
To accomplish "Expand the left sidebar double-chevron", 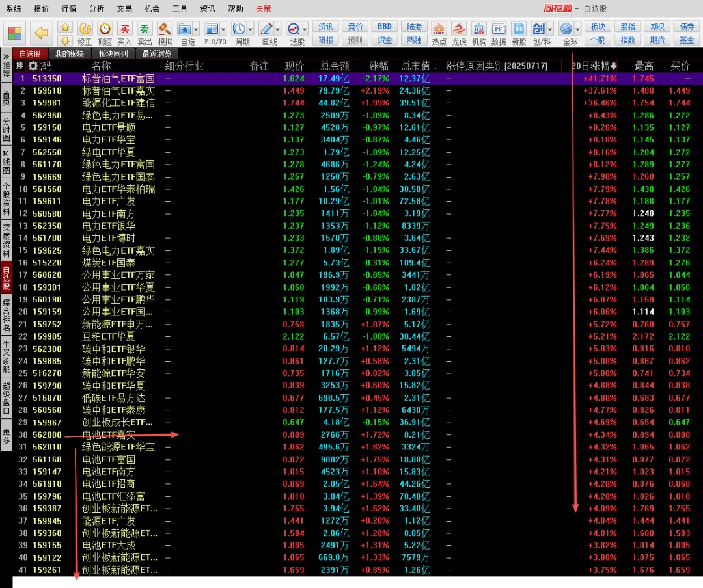I will (x=6, y=57).
